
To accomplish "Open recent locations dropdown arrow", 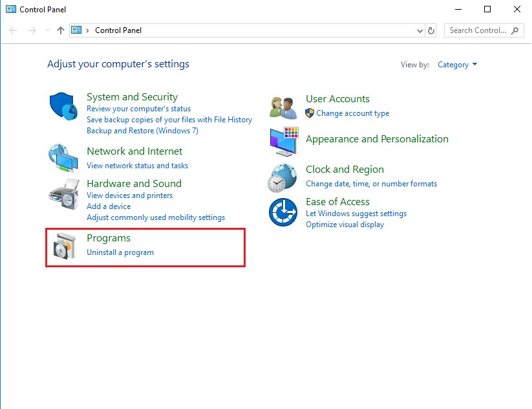I will (x=47, y=30).
